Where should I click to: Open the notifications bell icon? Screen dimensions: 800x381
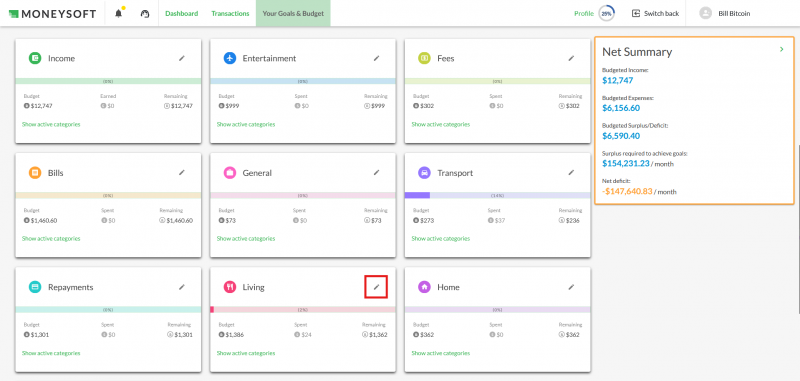click(119, 14)
